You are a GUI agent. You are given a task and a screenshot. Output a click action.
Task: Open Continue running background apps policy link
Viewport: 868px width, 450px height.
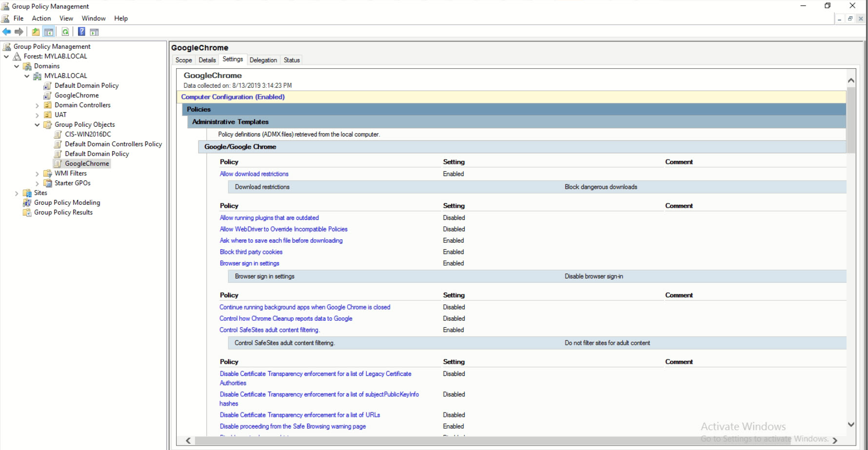pos(305,307)
